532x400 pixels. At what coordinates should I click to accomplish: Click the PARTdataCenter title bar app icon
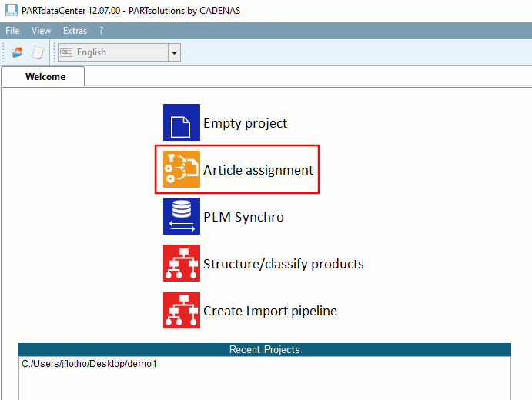click(12, 10)
